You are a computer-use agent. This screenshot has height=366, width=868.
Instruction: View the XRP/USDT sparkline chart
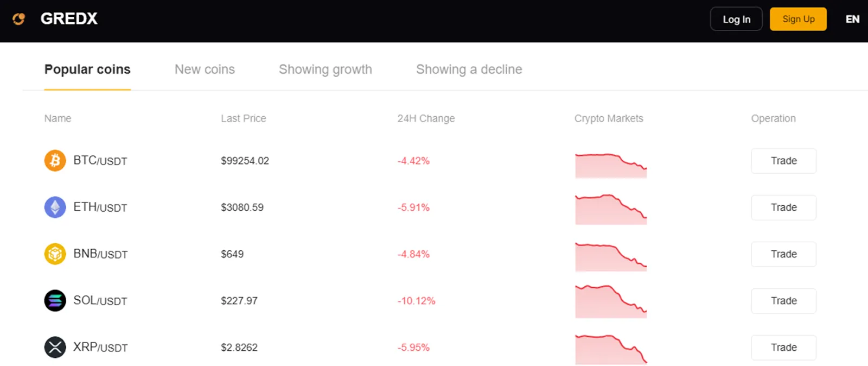click(611, 349)
